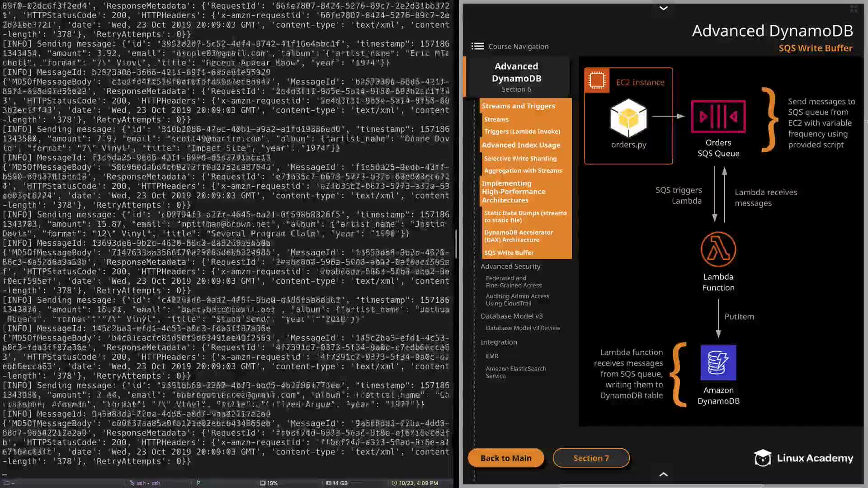868x488 pixels.
Task: Click the Amazon DynamoDB icon
Action: tap(718, 362)
